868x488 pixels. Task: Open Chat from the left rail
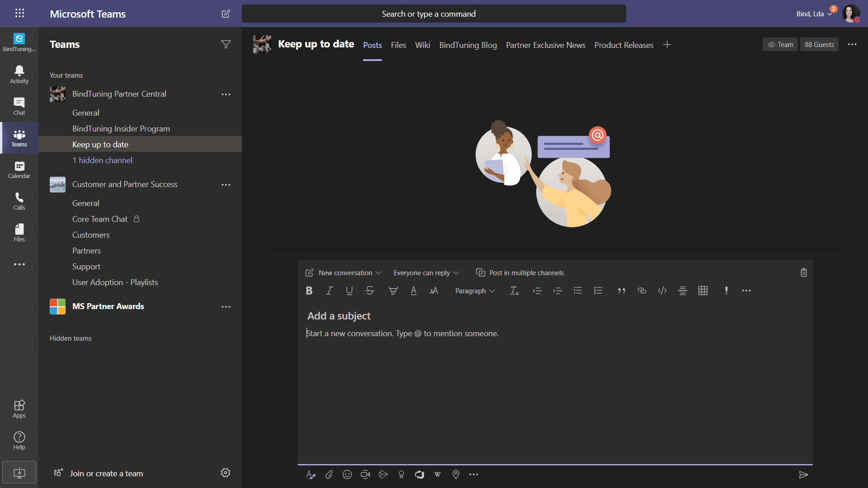(x=19, y=106)
